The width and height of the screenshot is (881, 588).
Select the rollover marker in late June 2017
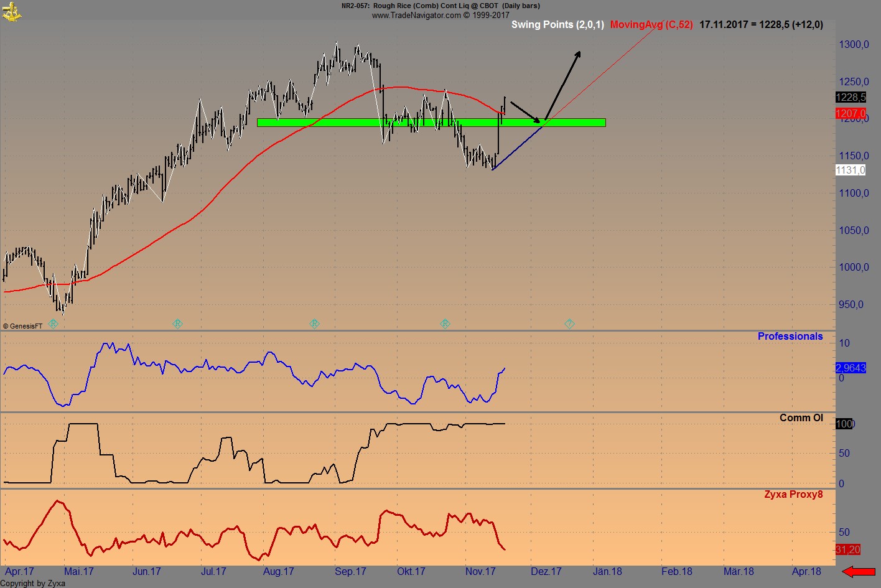click(x=177, y=324)
